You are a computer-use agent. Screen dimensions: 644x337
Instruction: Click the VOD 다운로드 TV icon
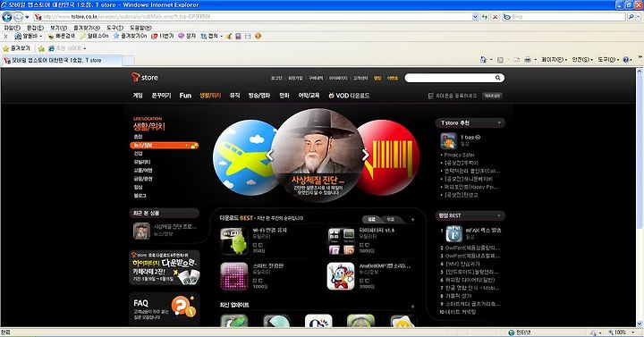click(331, 96)
